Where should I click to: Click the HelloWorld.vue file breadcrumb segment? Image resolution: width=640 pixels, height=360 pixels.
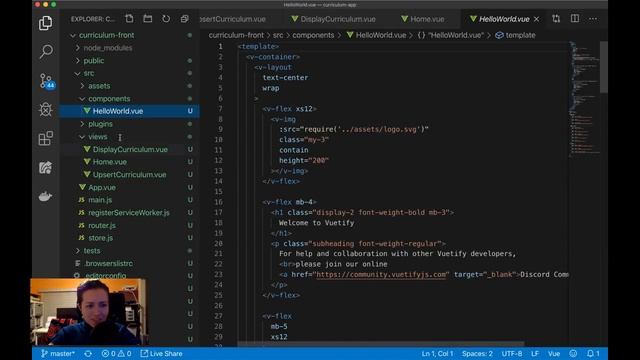tap(376, 35)
